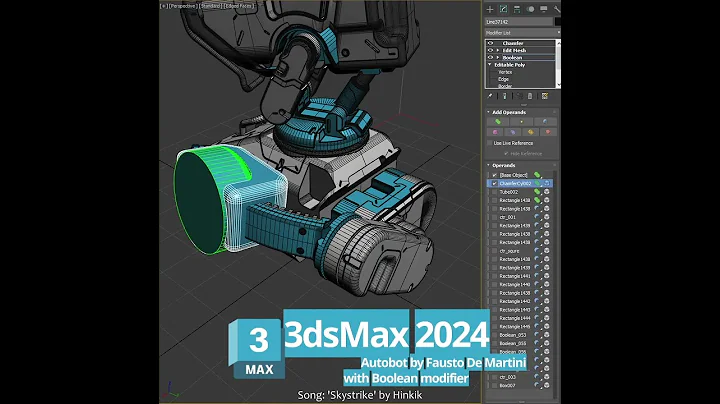The height and width of the screenshot is (404, 720).
Task: Click the orange Insert add-operand icon
Action: pyautogui.click(x=531, y=132)
